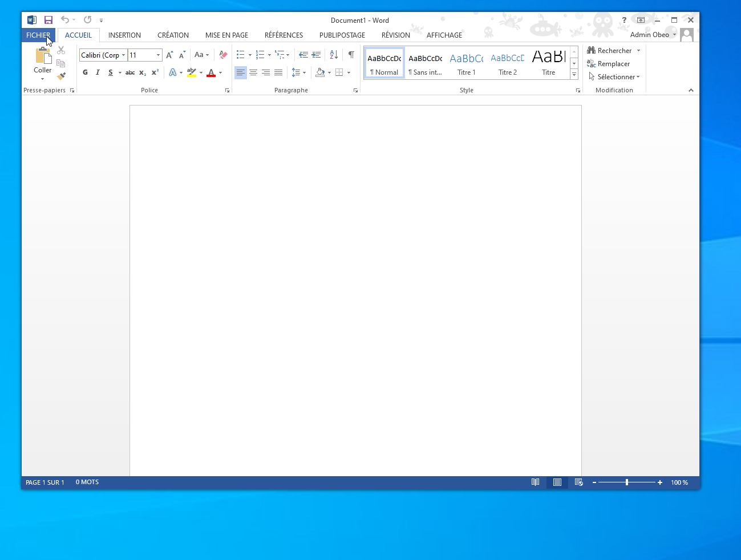Open Paragraphe dialog launcher

355,91
